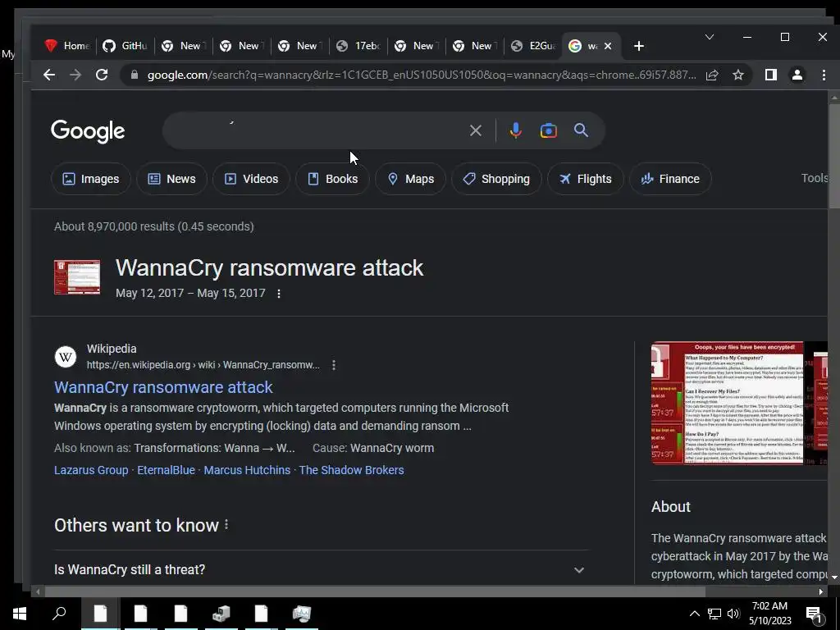Screen dimensions: 840x630
Task: Click the address bar URL
Action: [422, 75]
